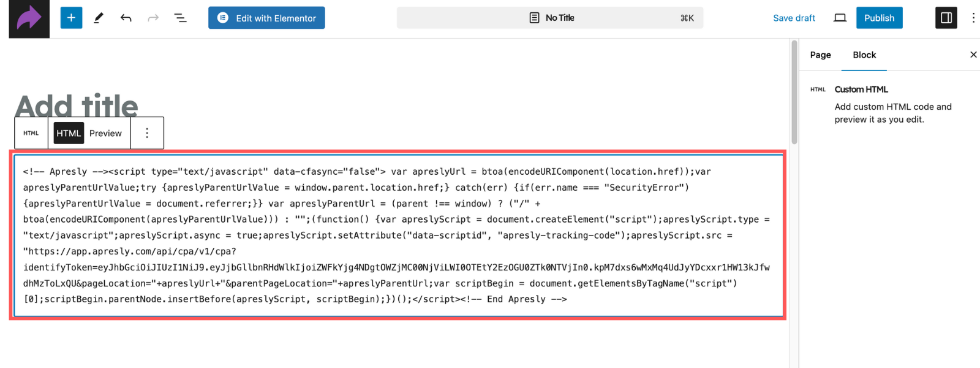Click the Custom HTML heading in sidebar
The image size is (980, 368).
(x=861, y=90)
